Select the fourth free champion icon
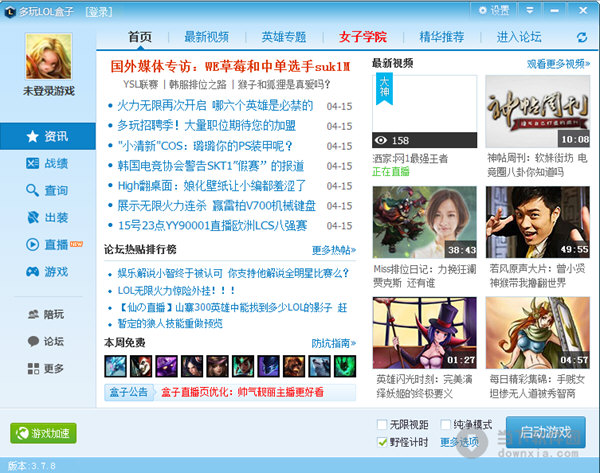This screenshot has height=473, width=600. [x=192, y=366]
